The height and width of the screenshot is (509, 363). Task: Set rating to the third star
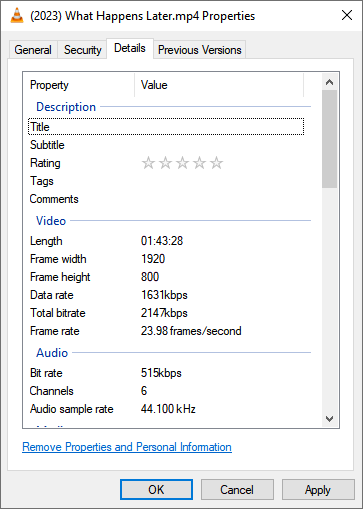182,163
